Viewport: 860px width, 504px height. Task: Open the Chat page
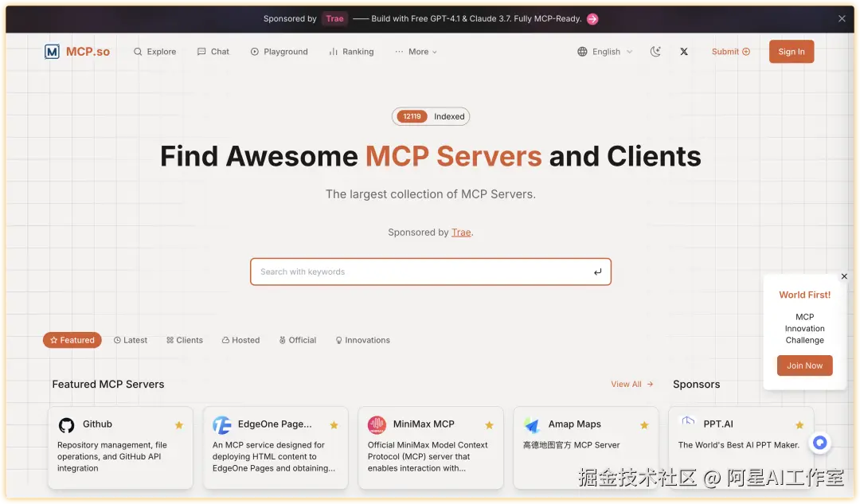[213, 52]
